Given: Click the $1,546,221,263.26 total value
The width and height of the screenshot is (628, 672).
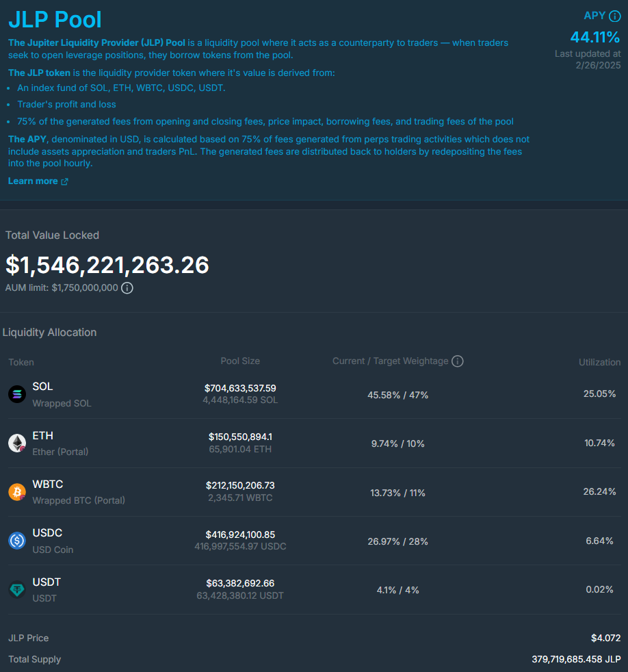Looking at the screenshot, I should [x=107, y=265].
